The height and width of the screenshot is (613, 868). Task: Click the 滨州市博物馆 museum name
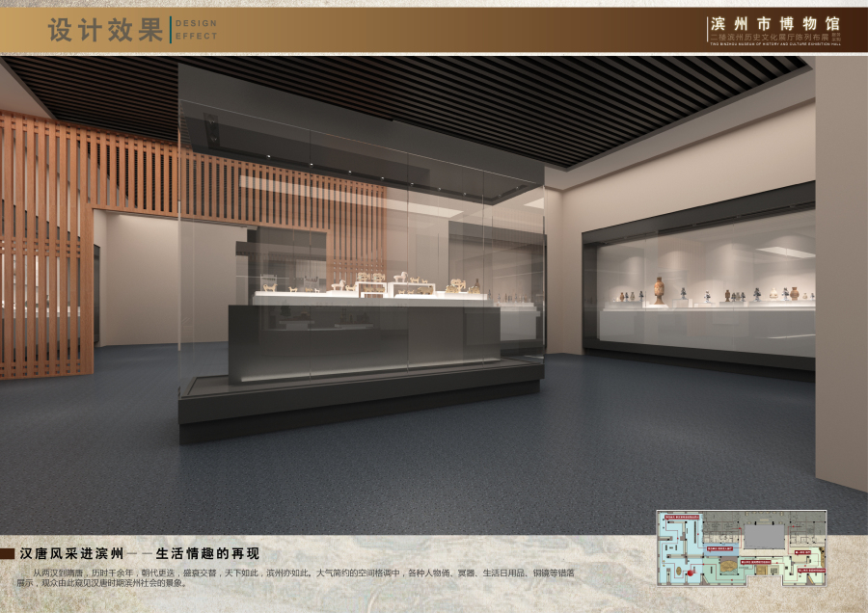(774, 23)
